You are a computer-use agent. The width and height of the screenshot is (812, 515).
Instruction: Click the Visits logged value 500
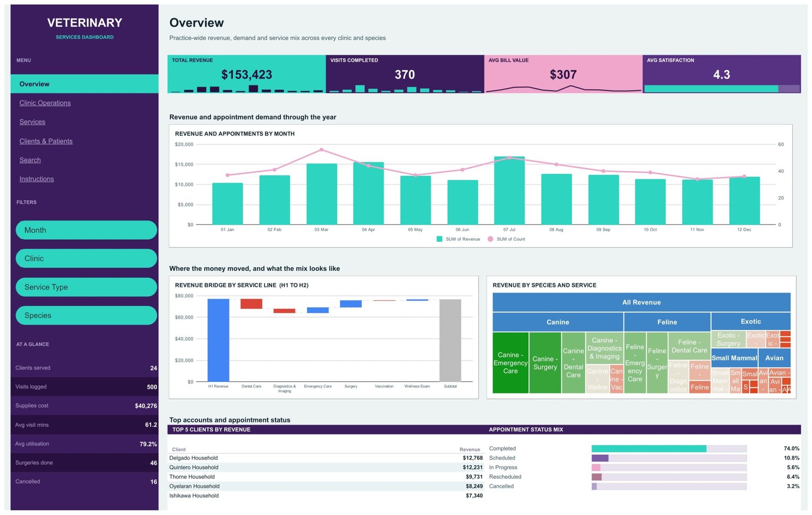coord(152,387)
